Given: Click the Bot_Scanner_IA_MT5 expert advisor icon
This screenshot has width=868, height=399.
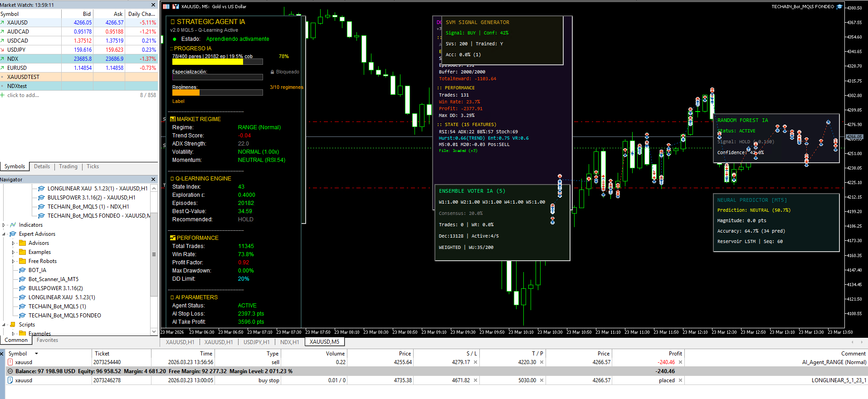Looking at the screenshot, I should [x=22, y=279].
